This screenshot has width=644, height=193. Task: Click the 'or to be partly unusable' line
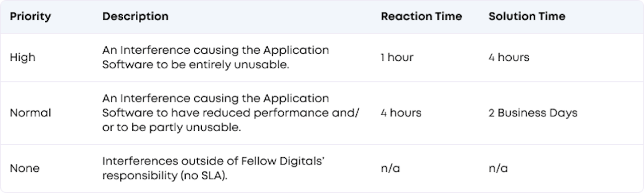pos(172,127)
